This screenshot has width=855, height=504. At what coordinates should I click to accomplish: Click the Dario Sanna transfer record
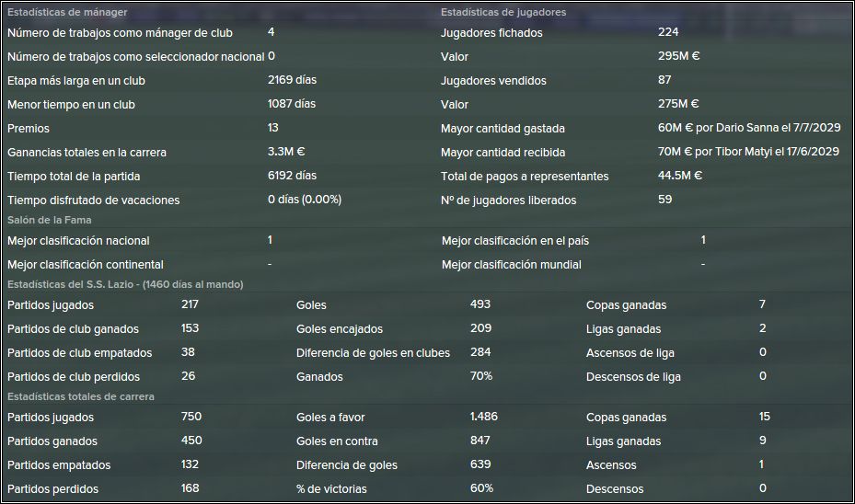click(x=749, y=128)
